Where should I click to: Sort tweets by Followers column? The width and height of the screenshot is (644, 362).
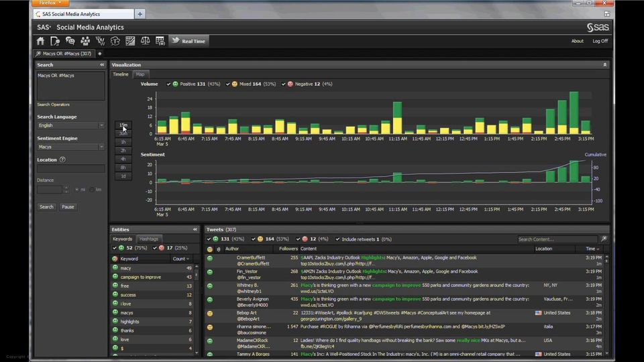288,249
